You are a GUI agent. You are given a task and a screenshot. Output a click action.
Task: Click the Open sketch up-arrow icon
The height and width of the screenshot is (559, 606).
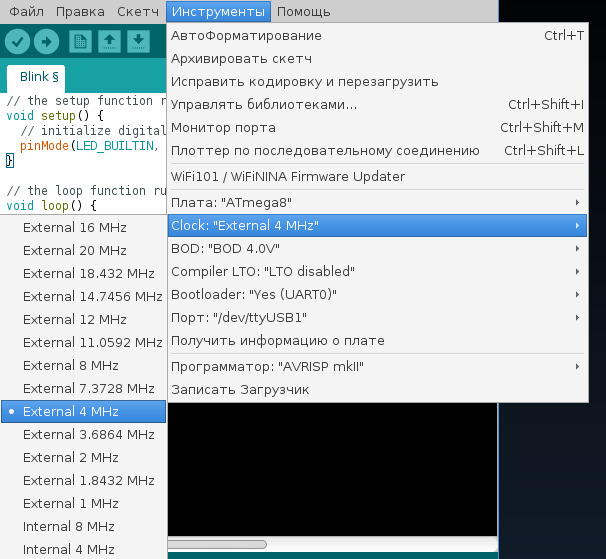click(109, 41)
